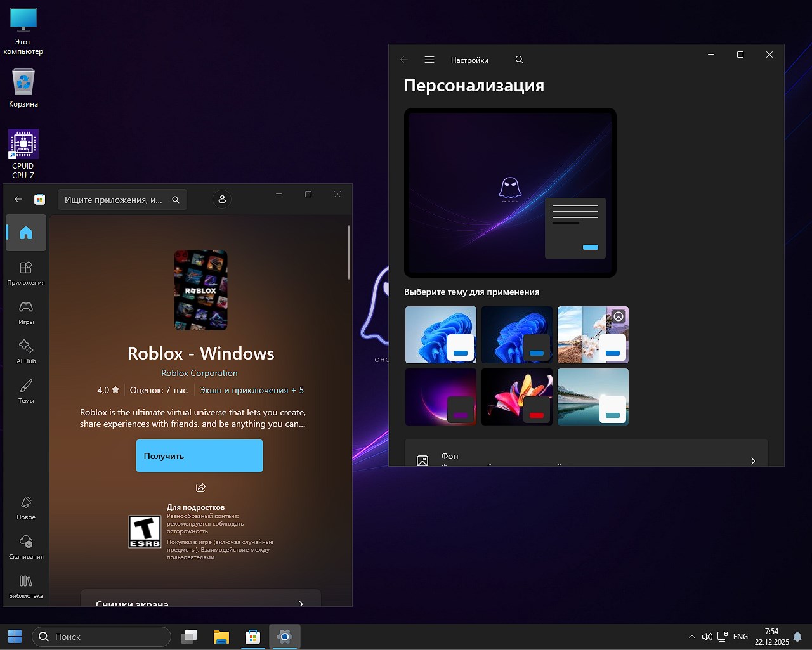This screenshot has height=650, width=812.
Task: Click the Roblox app logo image
Action: click(x=200, y=290)
